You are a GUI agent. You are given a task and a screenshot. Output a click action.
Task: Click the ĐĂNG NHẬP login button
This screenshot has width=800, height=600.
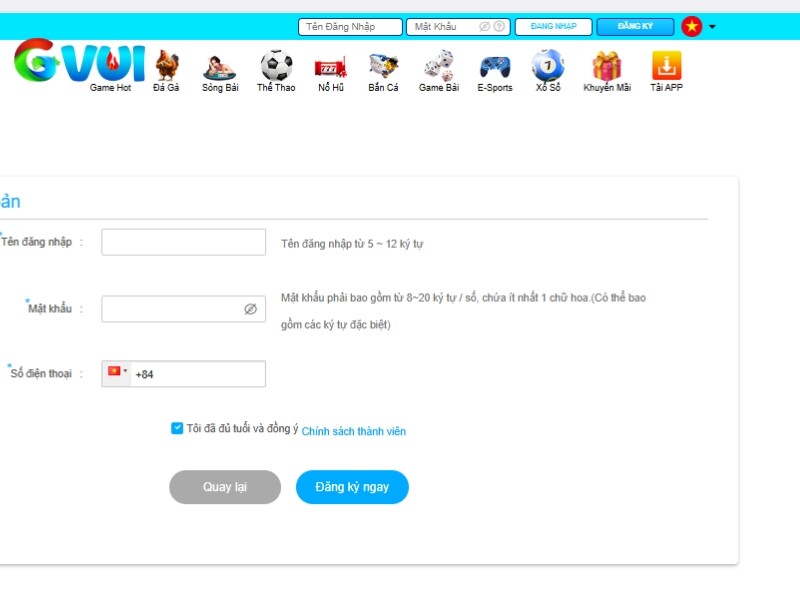(x=554, y=27)
